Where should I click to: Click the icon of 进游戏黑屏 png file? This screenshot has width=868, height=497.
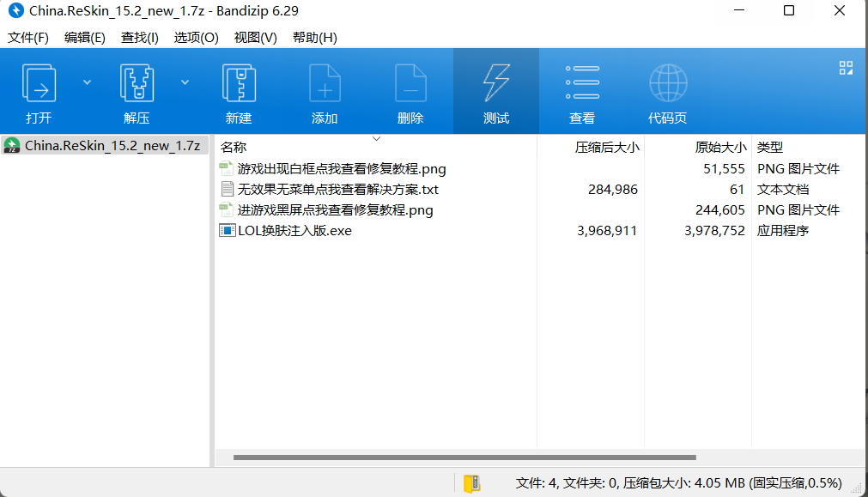tap(226, 209)
